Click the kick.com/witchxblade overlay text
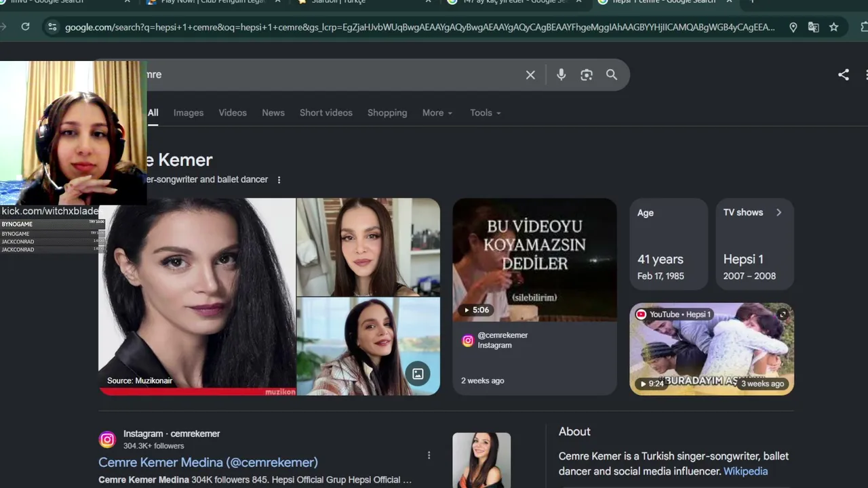Viewport: 868px width, 488px height. pyautogui.click(x=50, y=211)
